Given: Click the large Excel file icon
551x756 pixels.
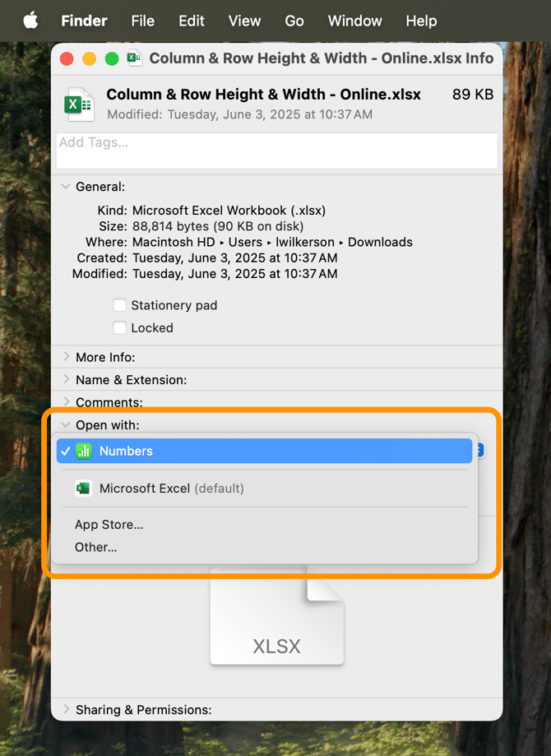Looking at the screenshot, I should coord(79,104).
